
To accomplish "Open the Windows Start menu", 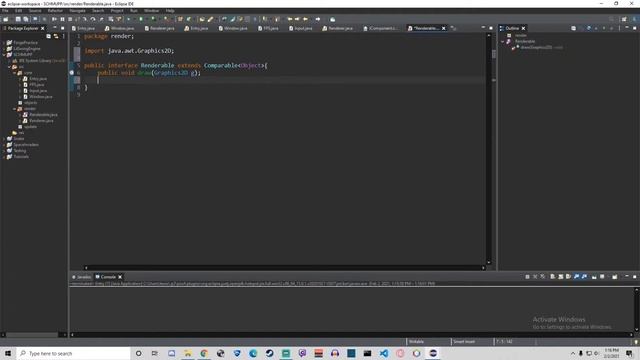I will pos(8,353).
